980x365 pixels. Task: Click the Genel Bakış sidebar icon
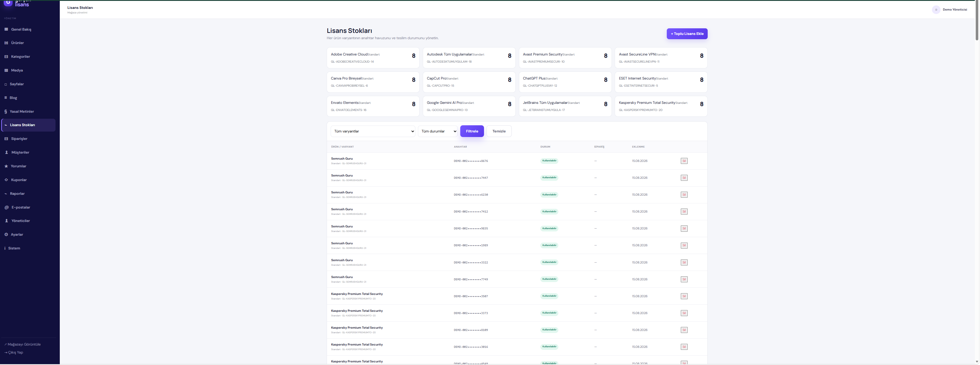(x=6, y=29)
